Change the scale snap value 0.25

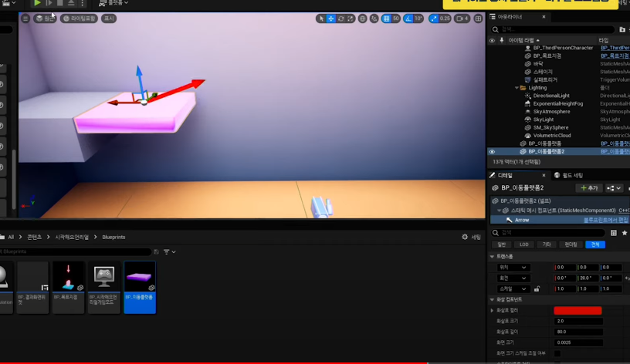tap(445, 19)
